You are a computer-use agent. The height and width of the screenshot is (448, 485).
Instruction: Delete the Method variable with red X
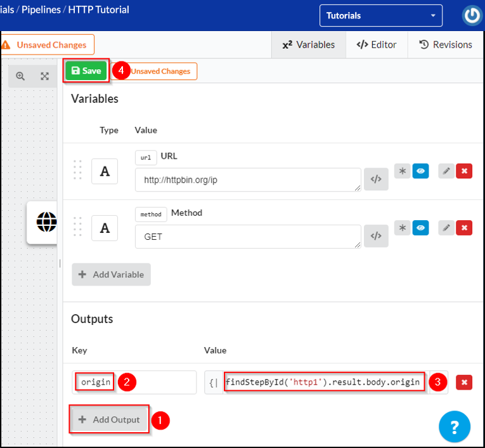click(464, 227)
